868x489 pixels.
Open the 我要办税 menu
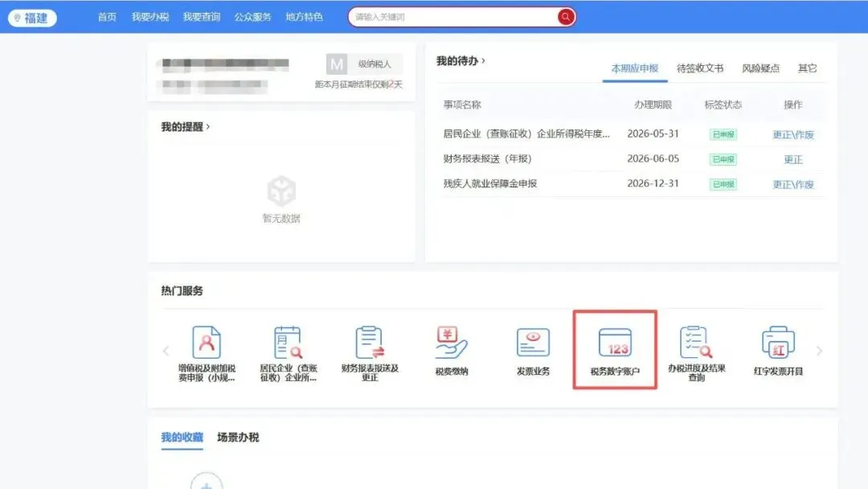click(x=150, y=17)
